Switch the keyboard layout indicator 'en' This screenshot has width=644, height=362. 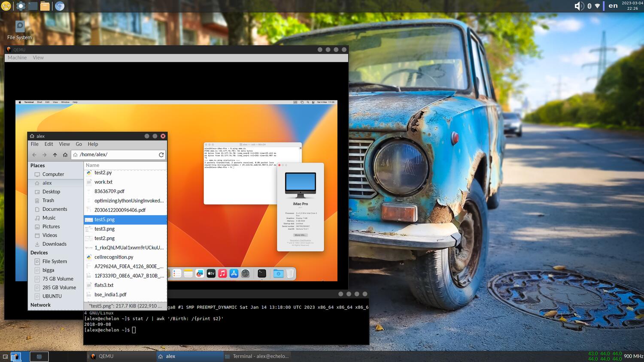pos(613,6)
